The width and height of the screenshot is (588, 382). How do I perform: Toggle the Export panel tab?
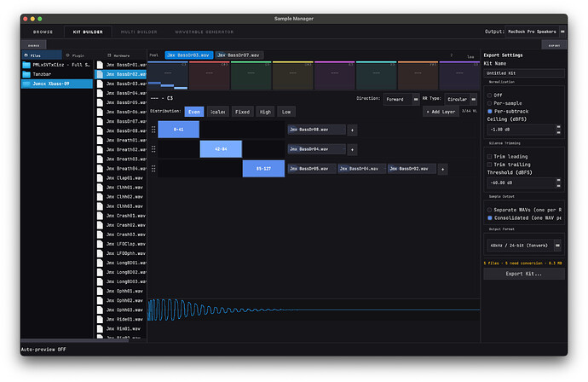554,45
